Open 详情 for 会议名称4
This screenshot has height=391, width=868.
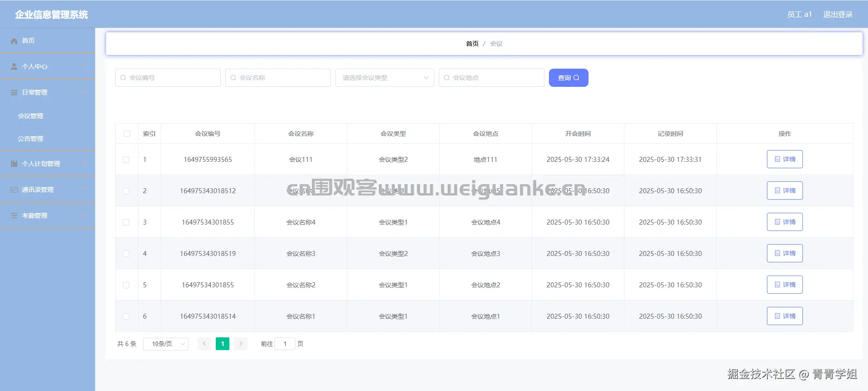tap(785, 222)
